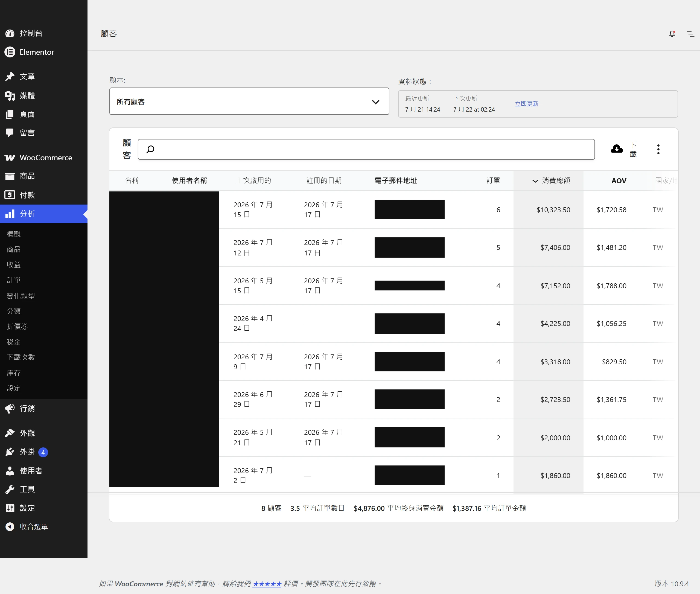Focus the customer search input field
This screenshot has width=700, height=594.
coord(366,149)
